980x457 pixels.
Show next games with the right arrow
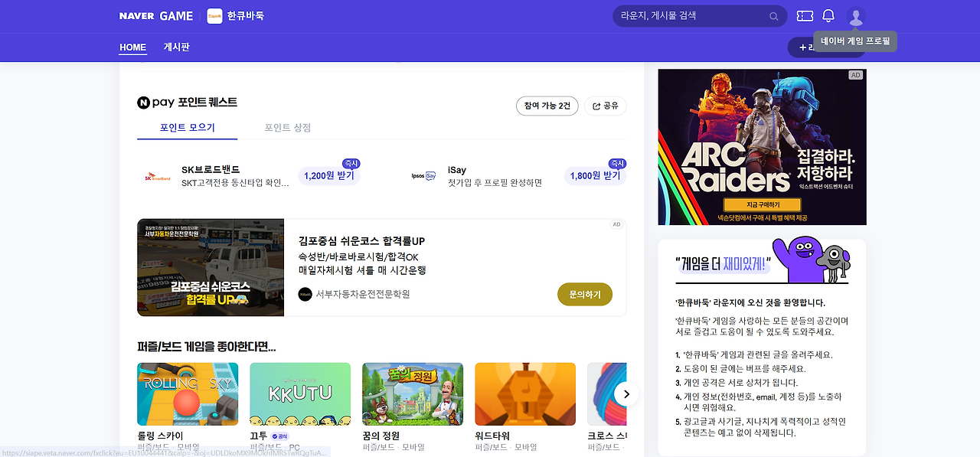click(x=626, y=394)
